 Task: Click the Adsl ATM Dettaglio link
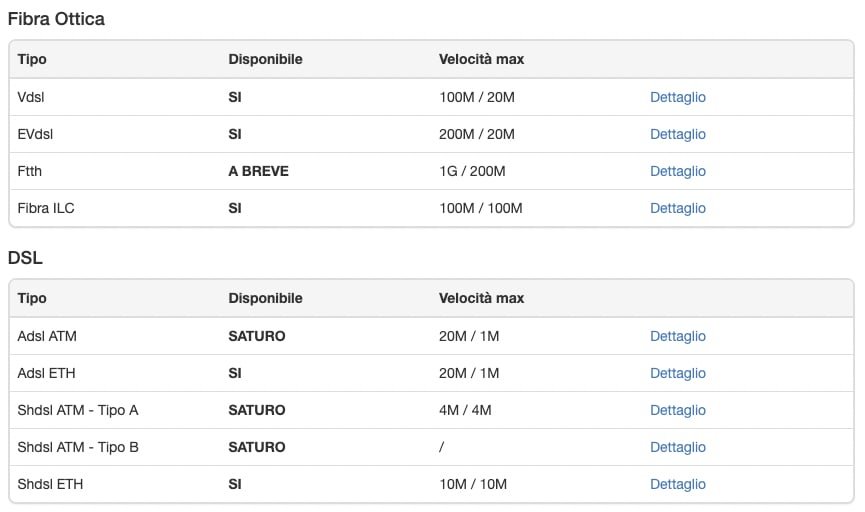tap(677, 337)
